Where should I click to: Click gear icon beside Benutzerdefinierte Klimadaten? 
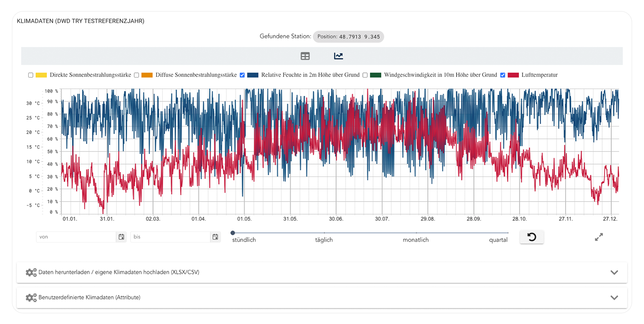31,297
